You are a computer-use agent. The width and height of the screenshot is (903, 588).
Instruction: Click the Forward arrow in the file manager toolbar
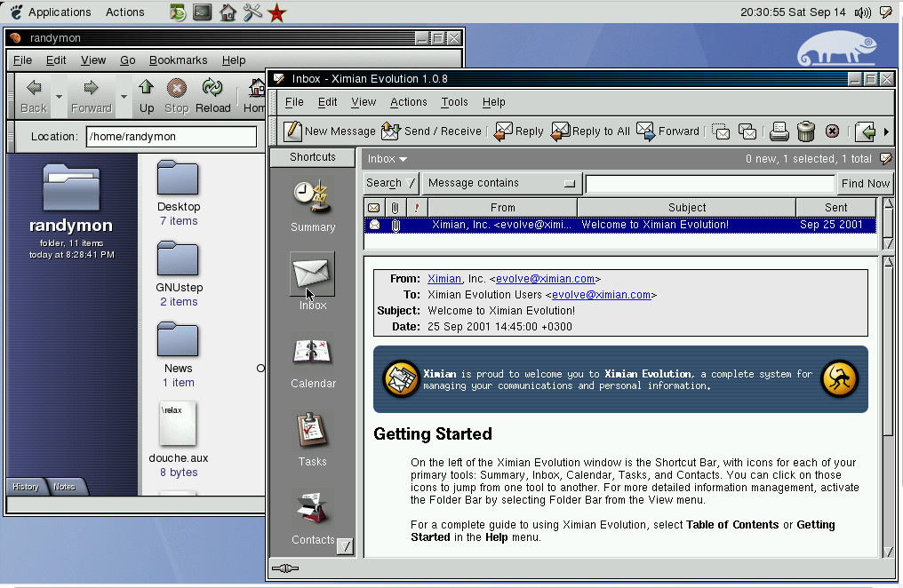(91, 96)
